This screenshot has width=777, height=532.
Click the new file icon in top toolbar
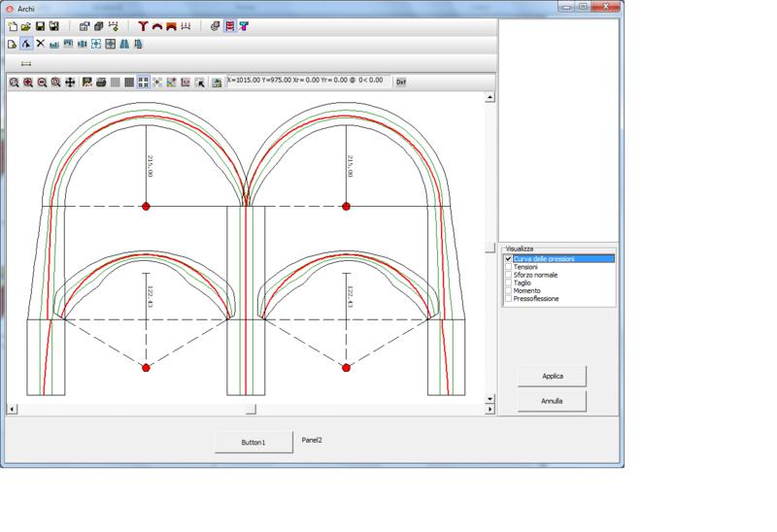13,26
